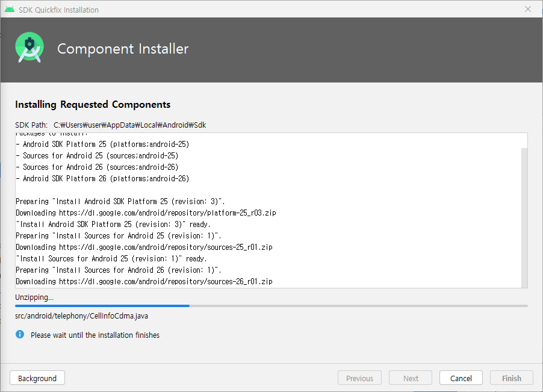543x392 pixels.
Task: Click 'Install Android SDK Platform 25 ... ready' line
Action: pyautogui.click(x=113, y=224)
